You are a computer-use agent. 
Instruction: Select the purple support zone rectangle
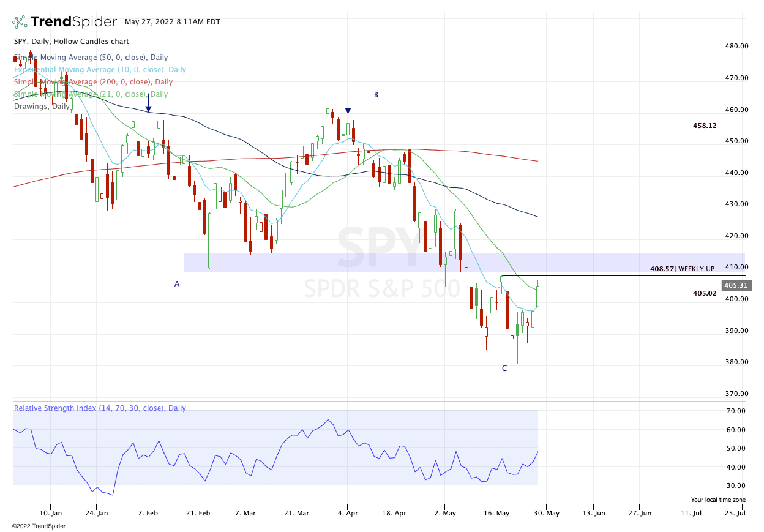464,263
